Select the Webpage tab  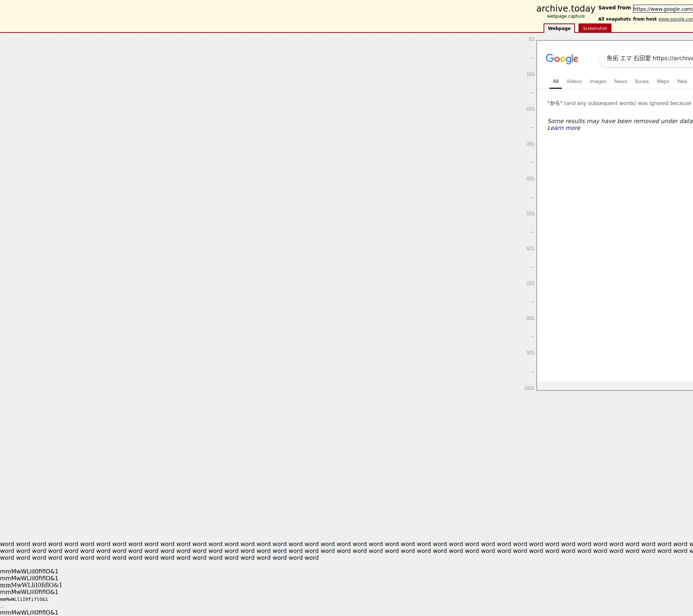click(x=559, y=29)
